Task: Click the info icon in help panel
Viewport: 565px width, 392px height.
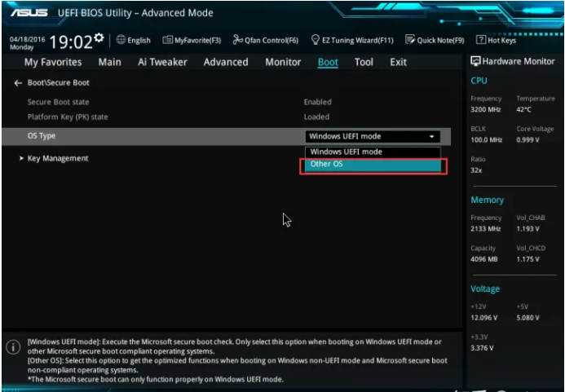Action: (x=13, y=347)
